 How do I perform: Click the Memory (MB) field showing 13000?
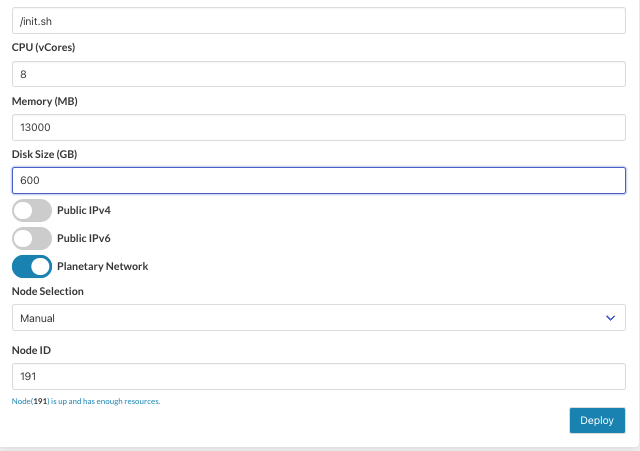319,127
